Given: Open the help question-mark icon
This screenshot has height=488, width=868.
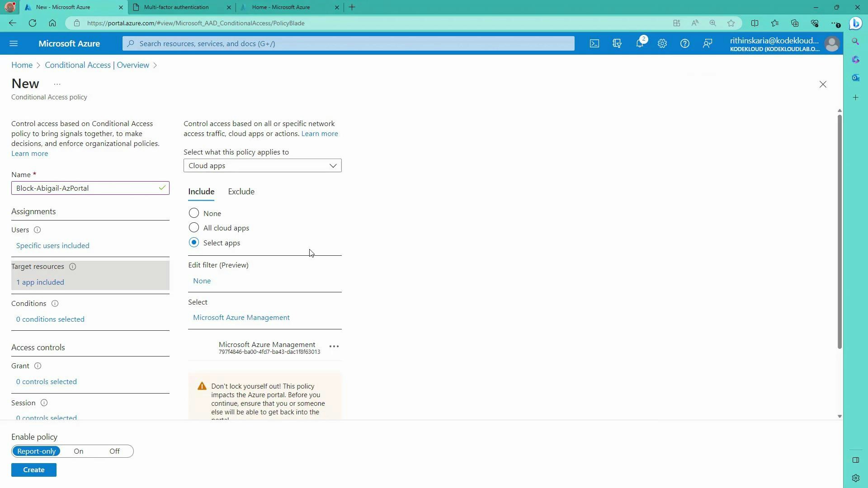Looking at the screenshot, I should click(x=685, y=43).
